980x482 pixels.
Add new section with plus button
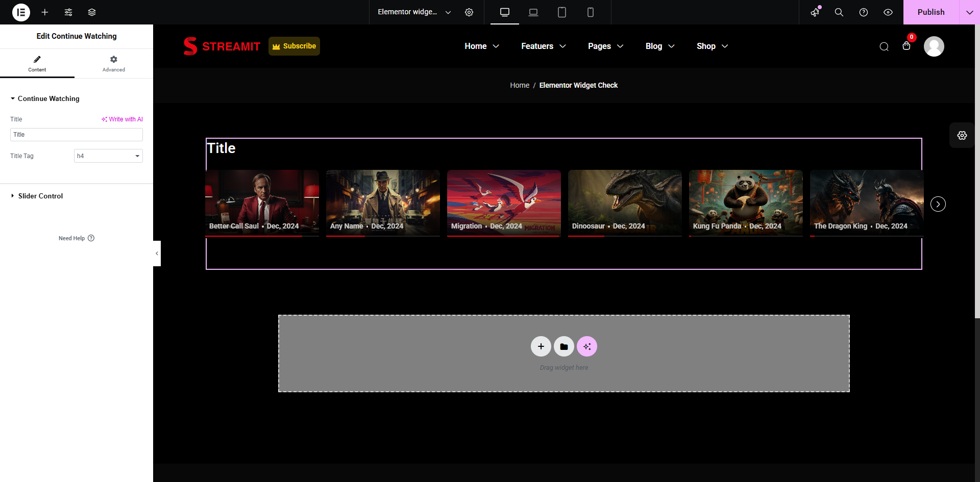coord(541,346)
